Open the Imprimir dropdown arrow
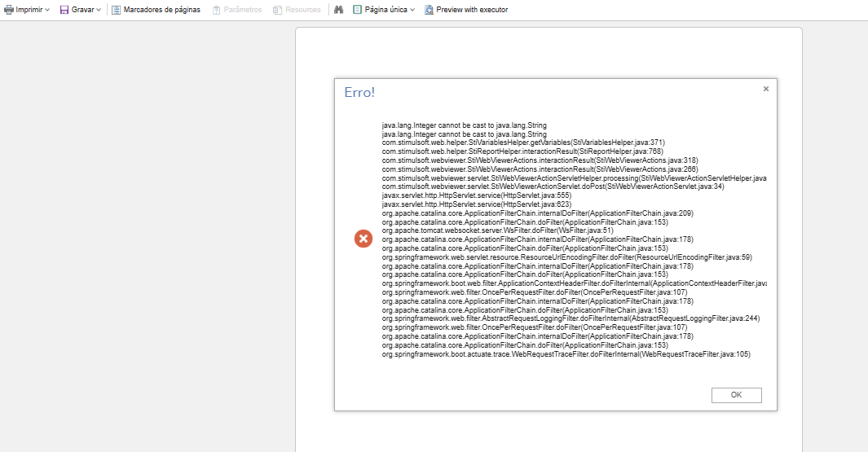 pyautogui.click(x=47, y=10)
